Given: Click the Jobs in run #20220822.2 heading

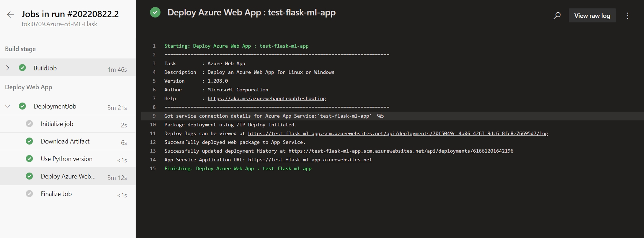Looking at the screenshot, I should 70,14.
